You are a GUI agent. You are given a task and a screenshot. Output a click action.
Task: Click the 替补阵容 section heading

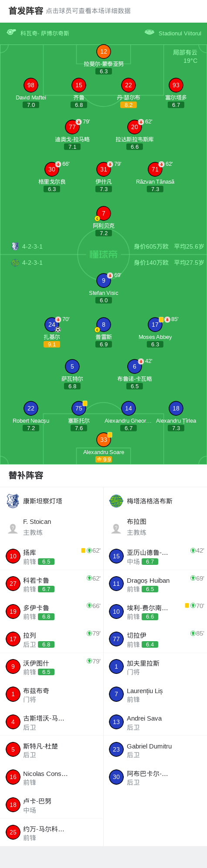(x=26, y=476)
